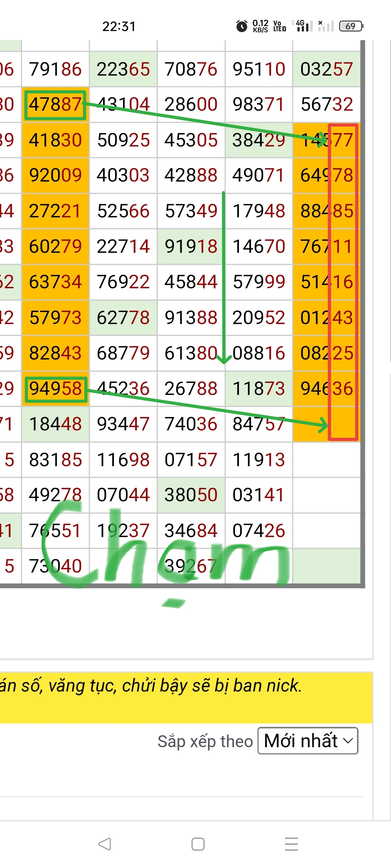
Task: Tap the alarm clock status icon
Action: (242, 26)
